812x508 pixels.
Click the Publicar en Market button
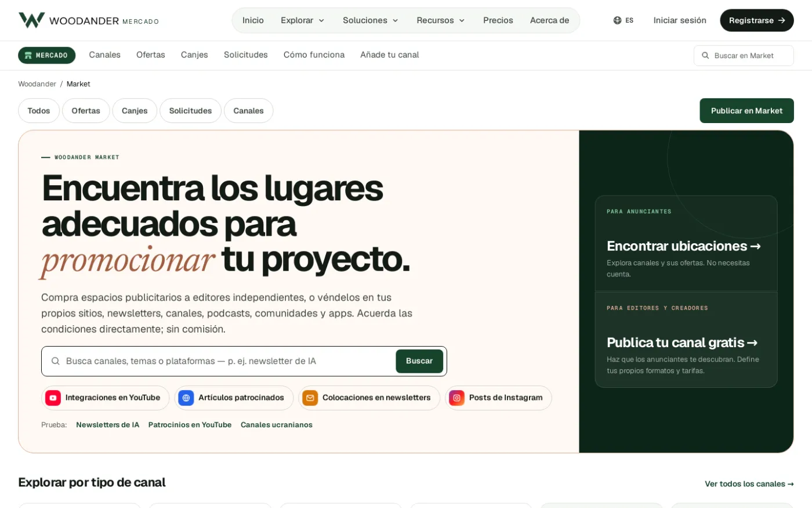(746, 111)
